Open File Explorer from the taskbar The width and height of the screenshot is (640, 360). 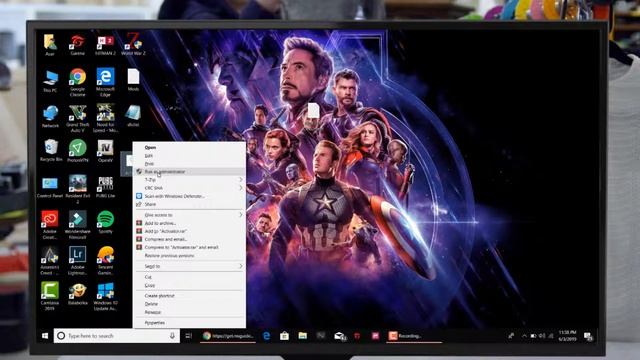[302, 336]
